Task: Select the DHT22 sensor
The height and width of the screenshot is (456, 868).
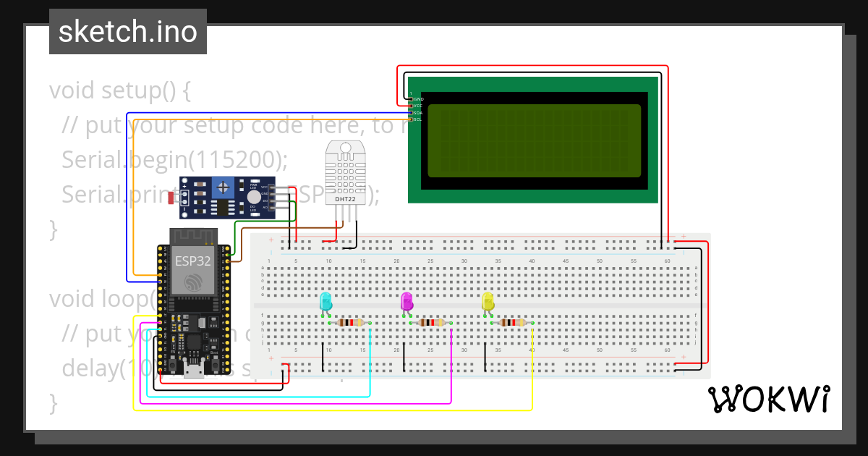Action: coord(347,174)
